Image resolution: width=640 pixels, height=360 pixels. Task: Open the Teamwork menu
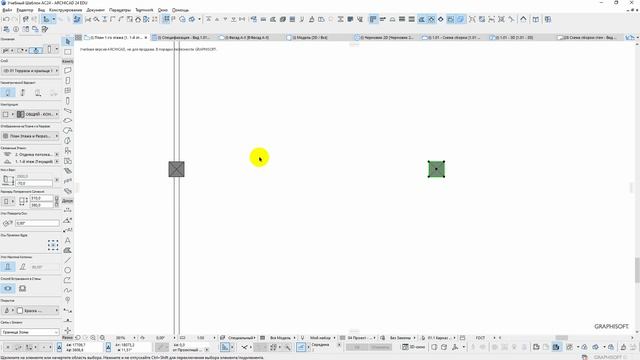pyautogui.click(x=144, y=10)
